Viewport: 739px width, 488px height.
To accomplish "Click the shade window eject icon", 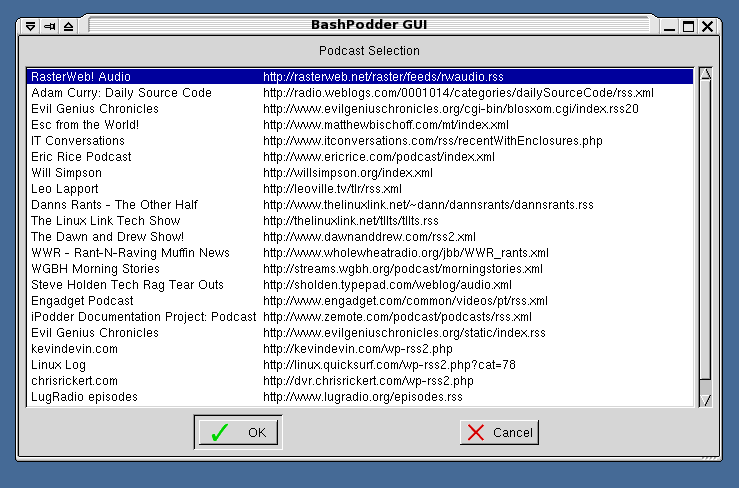I will 68,26.
